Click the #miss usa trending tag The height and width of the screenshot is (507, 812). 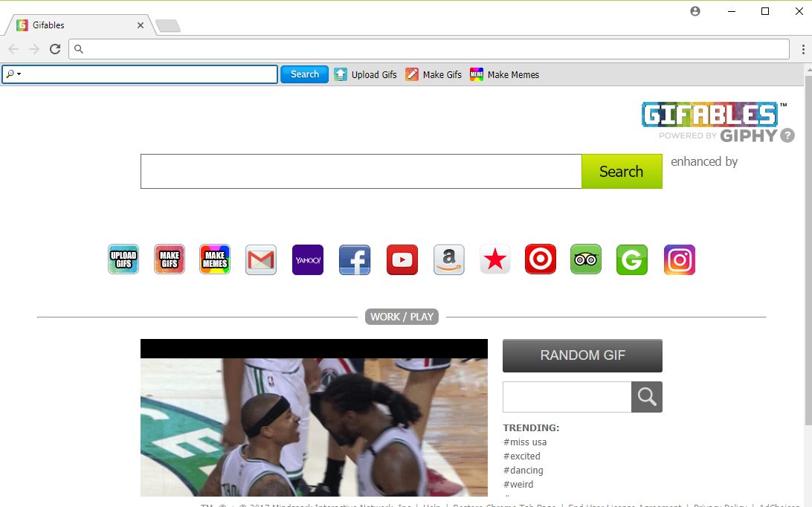pos(524,442)
